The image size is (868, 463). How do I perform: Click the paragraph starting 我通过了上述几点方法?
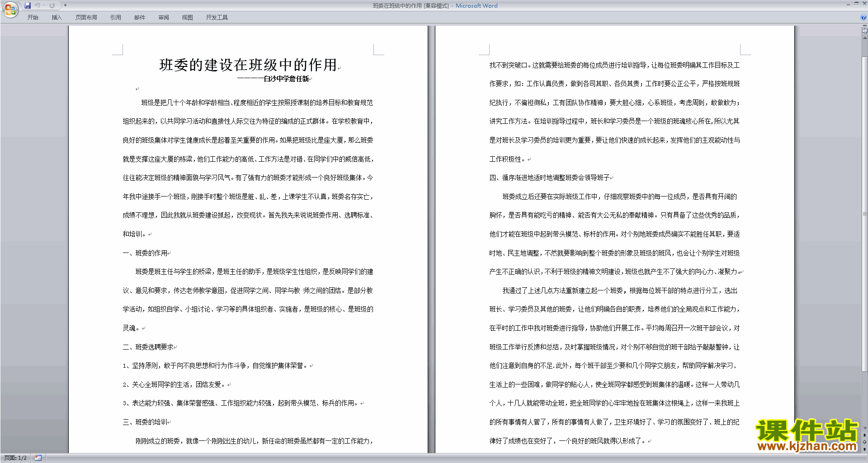coord(614,365)
